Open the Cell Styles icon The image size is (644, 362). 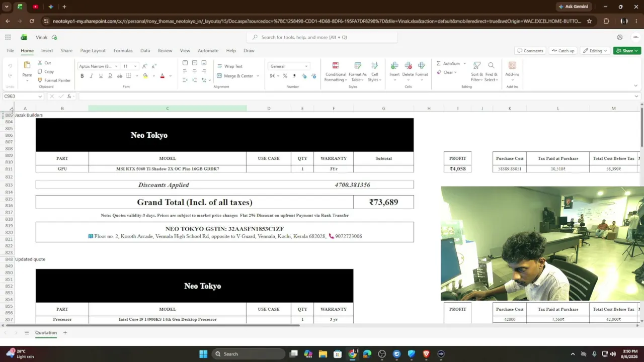374,65
